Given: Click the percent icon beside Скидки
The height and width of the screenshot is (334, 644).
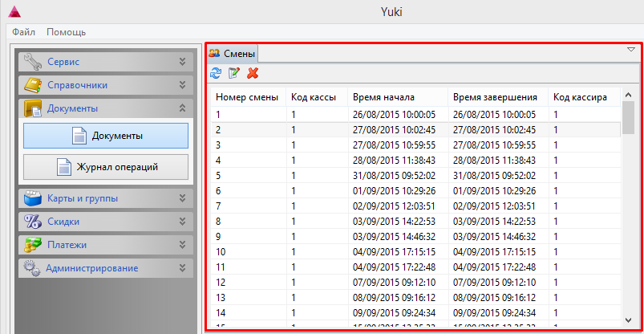Looking at the screenshot, I should tap(33, 222).
